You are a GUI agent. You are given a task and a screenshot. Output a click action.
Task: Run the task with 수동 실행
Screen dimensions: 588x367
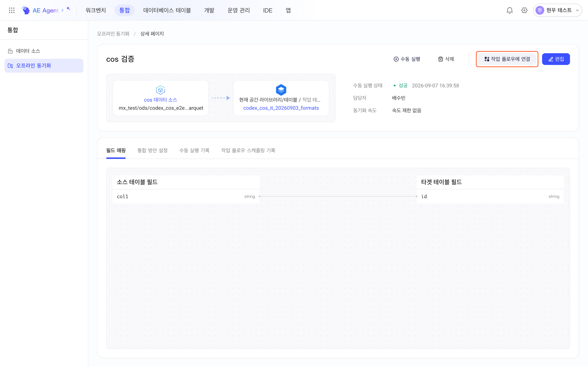coord(407,59)
